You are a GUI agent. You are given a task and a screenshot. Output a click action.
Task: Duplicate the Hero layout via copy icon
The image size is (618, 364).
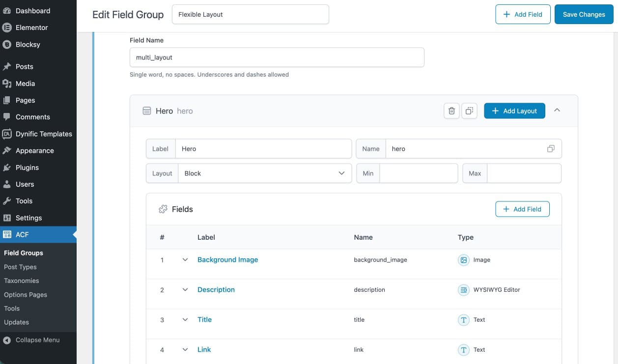(469, 111)
